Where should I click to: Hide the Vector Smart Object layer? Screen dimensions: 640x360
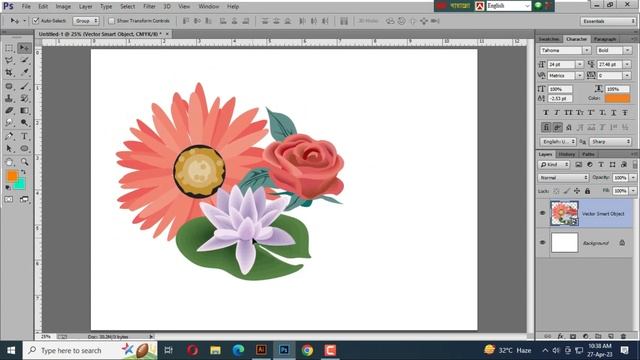(x=542, y=213)
